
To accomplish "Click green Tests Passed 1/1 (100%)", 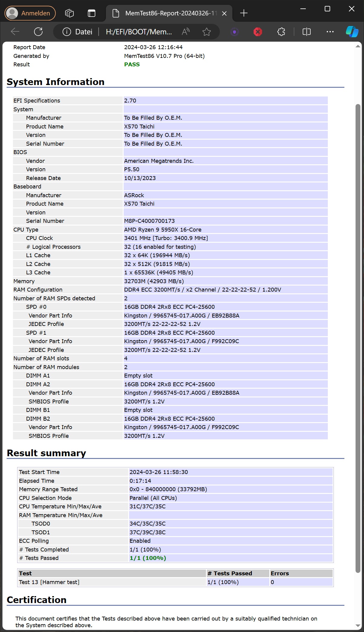I will pos(148,558).
